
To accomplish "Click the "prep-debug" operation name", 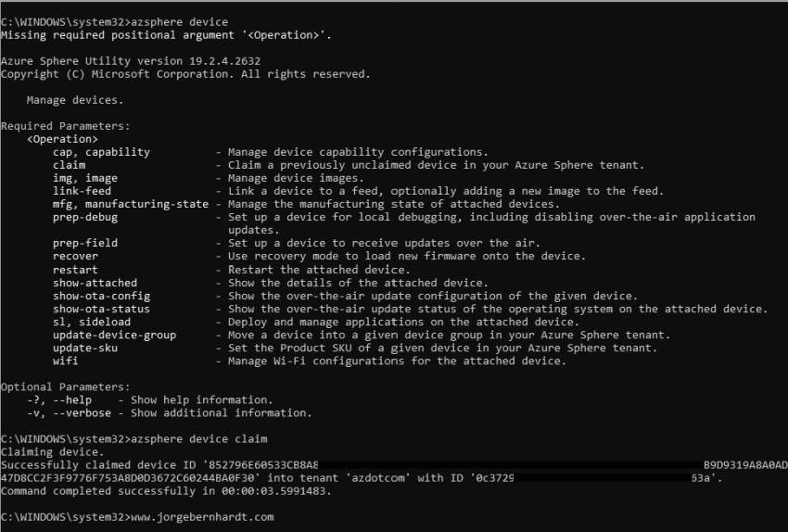I will pyautogui.click(x=85, y=217).
